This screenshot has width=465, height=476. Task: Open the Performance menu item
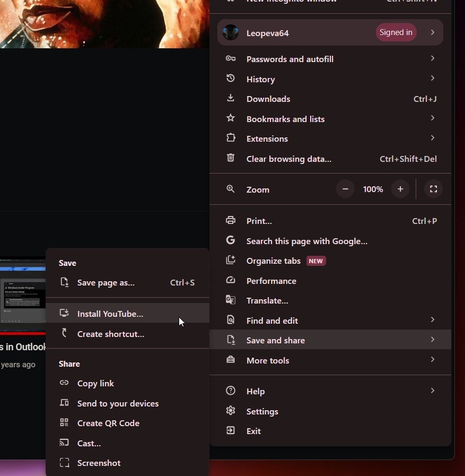click(330, 281)
